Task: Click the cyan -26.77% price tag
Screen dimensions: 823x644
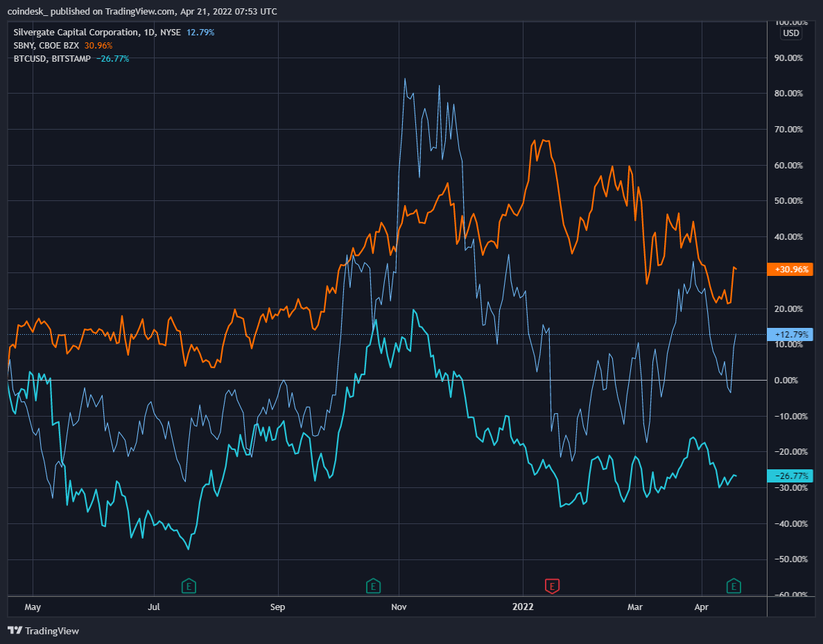Action: 790,476
